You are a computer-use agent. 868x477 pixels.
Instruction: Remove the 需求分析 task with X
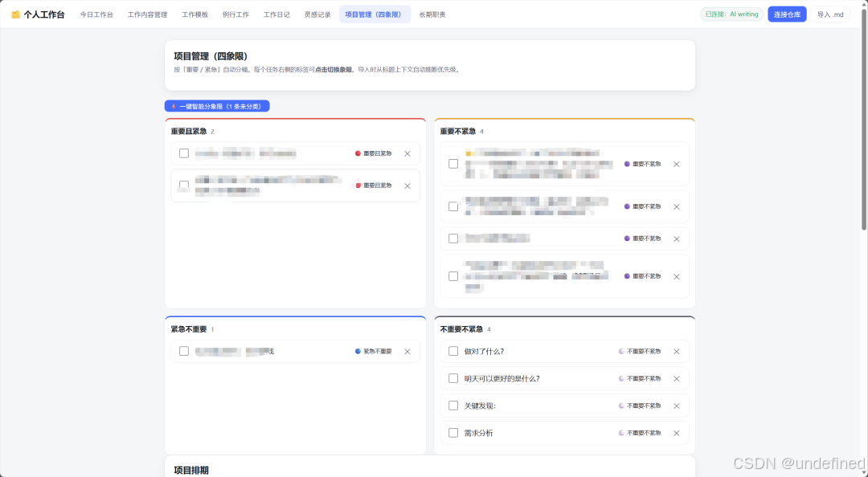click(676, 434)
